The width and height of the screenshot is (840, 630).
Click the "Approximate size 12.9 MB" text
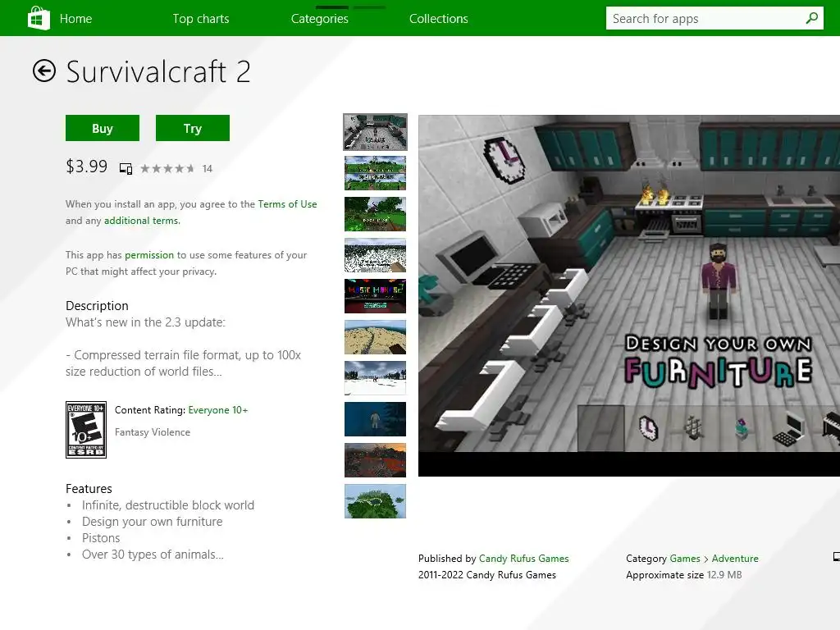pos(684,575)
